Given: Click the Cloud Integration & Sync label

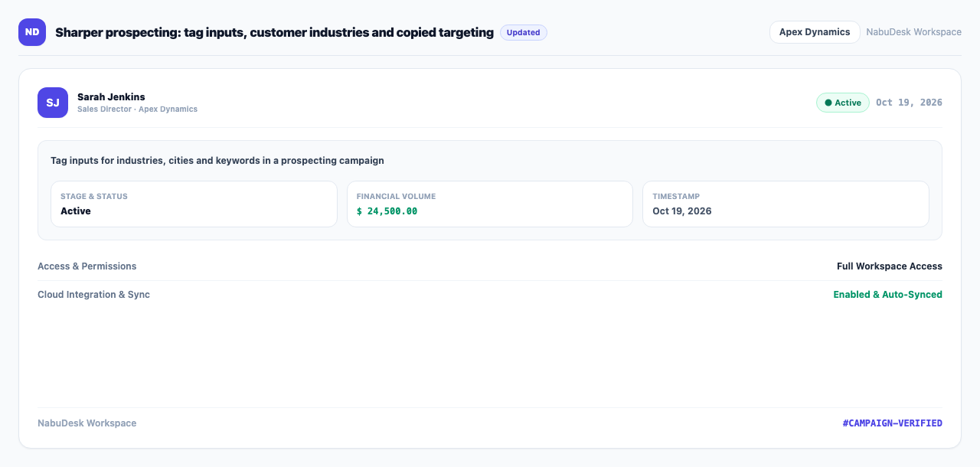Looking at the screenshot, I should pyautogui.click(x=93, y=295).
